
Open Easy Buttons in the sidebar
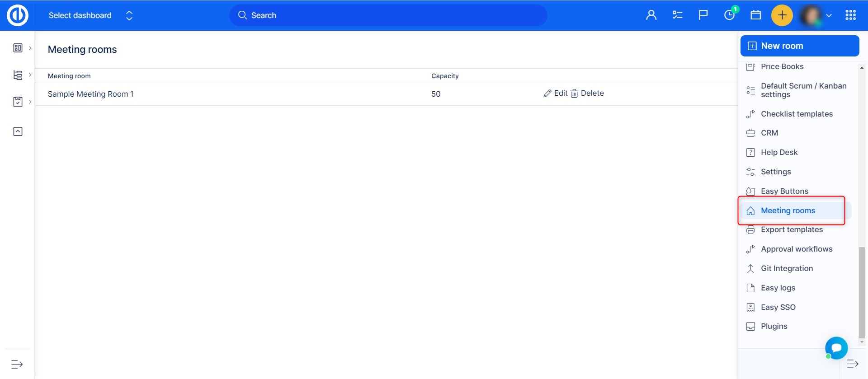point(784,191)
